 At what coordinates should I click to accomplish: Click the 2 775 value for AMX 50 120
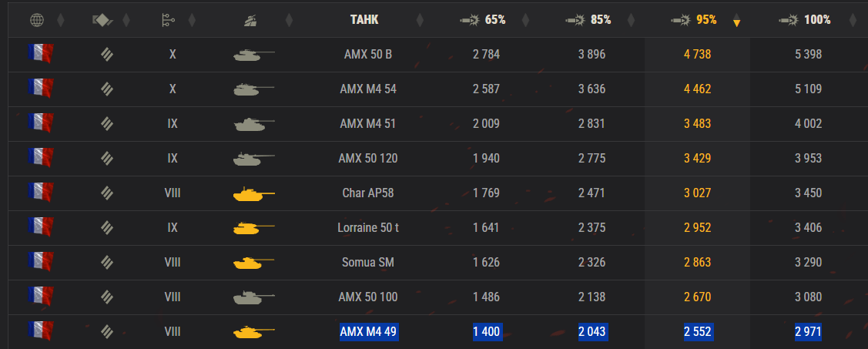click(592, 159)
